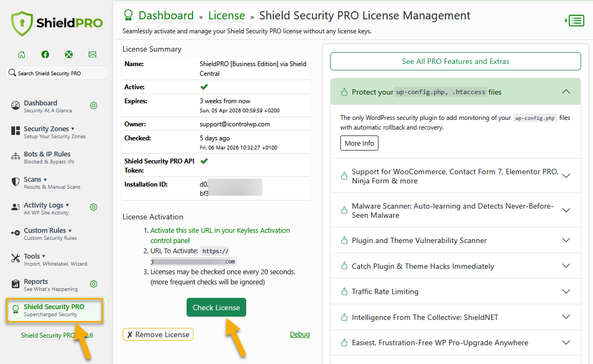Click the Bots & IP Rules network icon

pos(16,156)
